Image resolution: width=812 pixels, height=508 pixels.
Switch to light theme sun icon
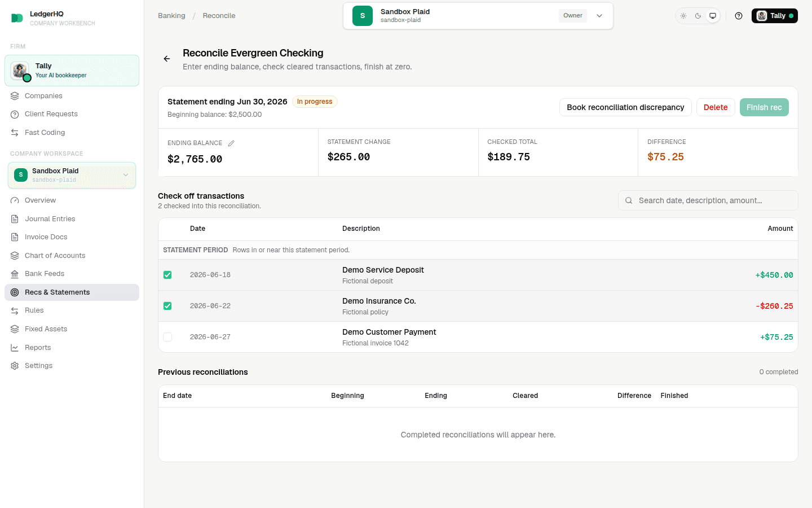(683, 16)
